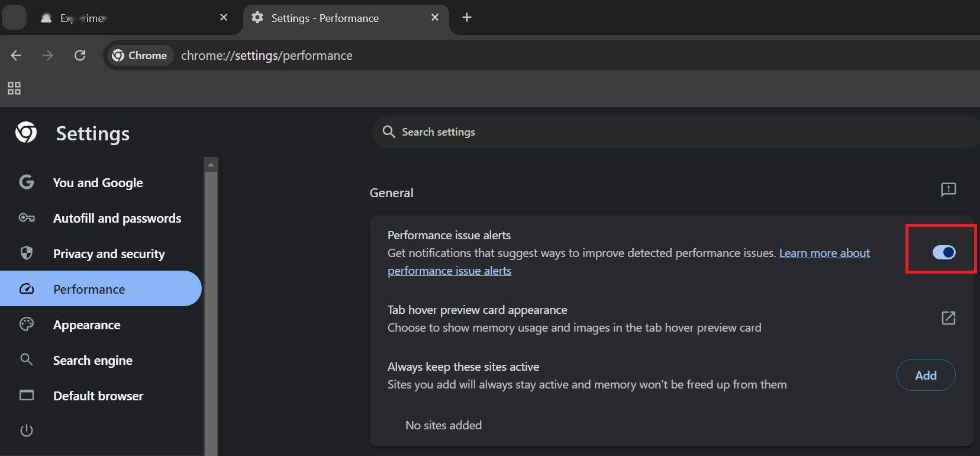
Task: Click the address bar URL chrome://settings/performance
Action: pyautogui.click(x=267, y=55)
